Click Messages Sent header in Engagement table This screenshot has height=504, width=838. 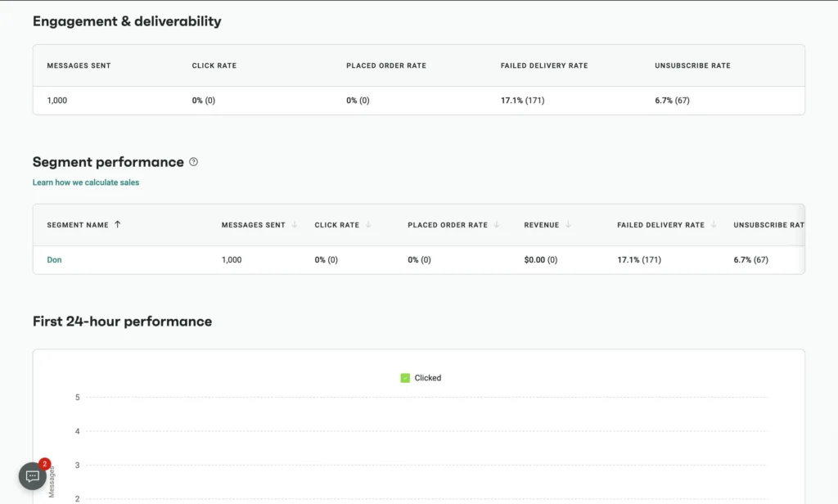tap(79, 65)
